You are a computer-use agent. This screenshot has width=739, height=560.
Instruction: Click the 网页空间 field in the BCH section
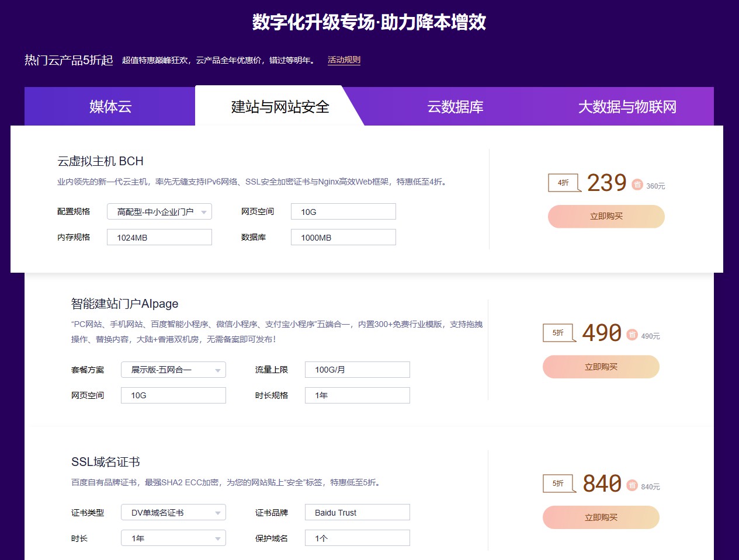pyautogui.click(x=343, y=212)
